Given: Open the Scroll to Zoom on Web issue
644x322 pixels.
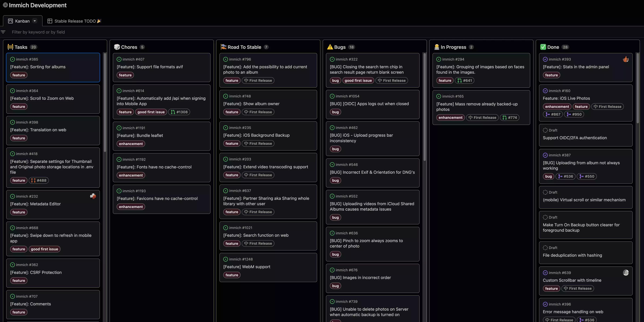Looking at the screenshot, I should tap(42, 98).
